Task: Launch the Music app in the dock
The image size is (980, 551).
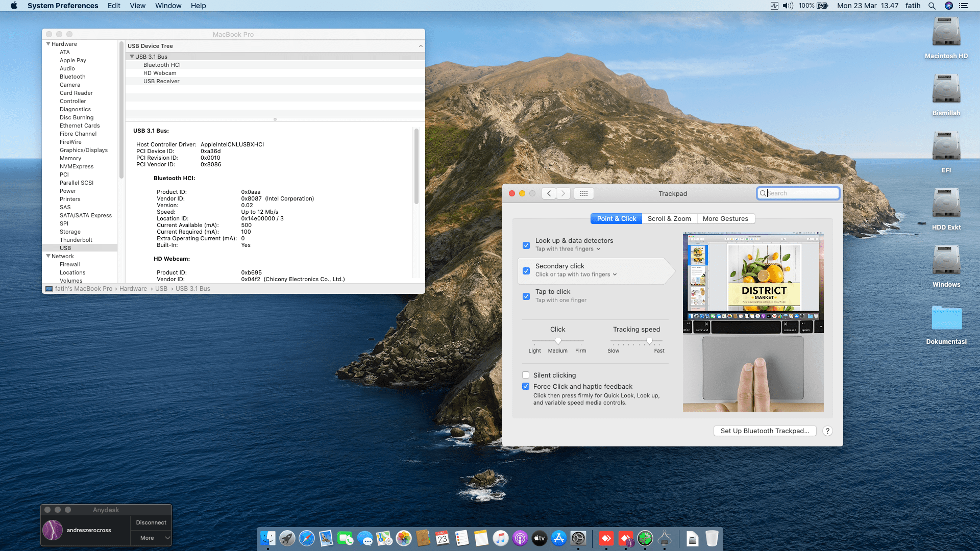Action: click(500, 538)
